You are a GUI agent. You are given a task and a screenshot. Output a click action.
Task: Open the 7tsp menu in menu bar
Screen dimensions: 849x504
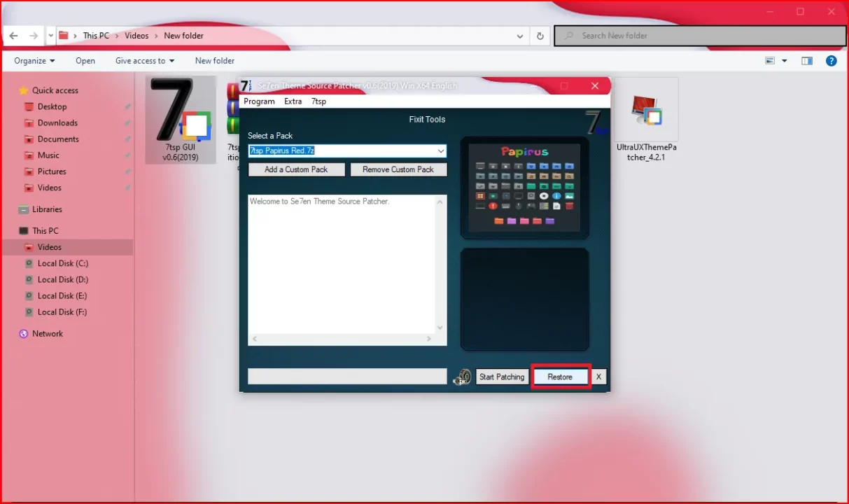pos(318,101)
